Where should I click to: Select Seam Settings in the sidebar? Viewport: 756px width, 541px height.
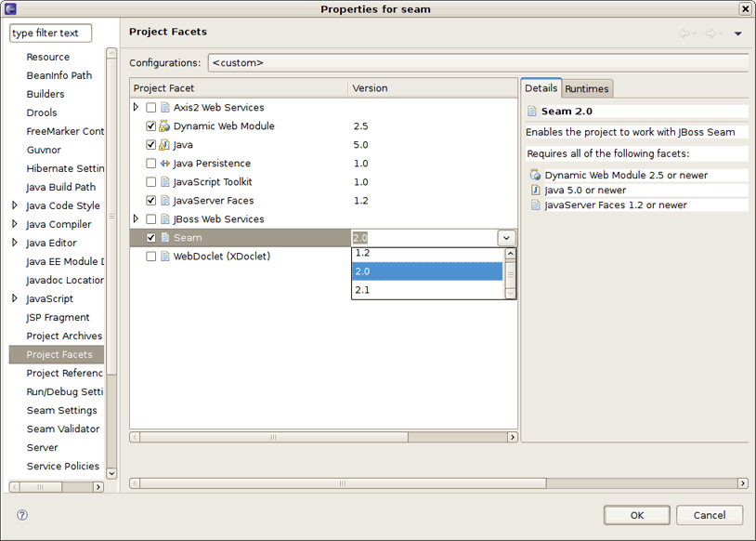coord(61,410)
